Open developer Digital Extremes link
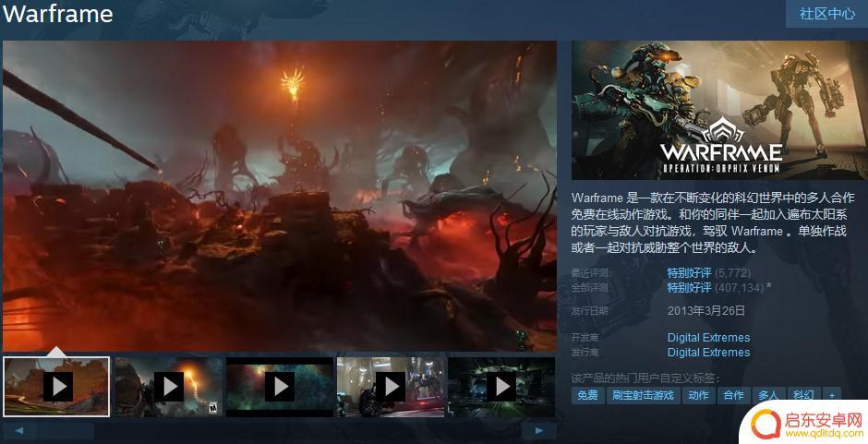Screen dimensions: 868x444 708,337
